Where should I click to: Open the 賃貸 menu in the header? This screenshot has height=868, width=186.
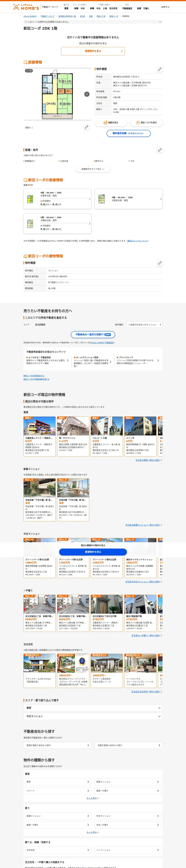pos(66,8)
